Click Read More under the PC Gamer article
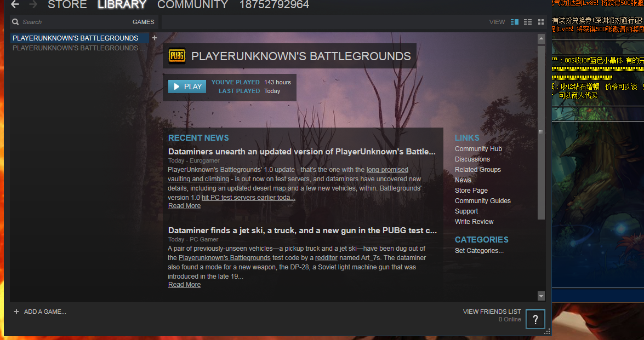The image size is (644, 340). [x=184, y=285]
